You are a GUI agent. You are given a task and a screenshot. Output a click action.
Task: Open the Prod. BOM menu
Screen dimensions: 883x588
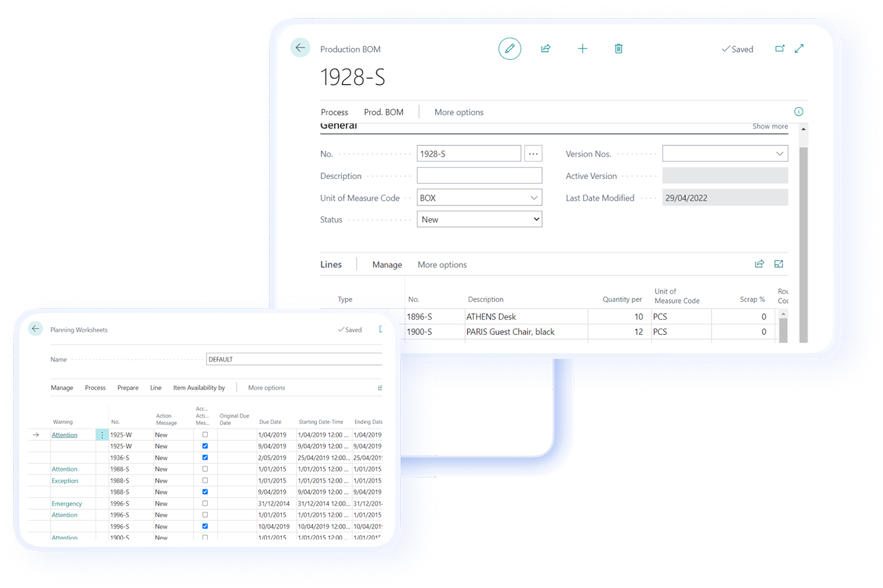[383, 112]
